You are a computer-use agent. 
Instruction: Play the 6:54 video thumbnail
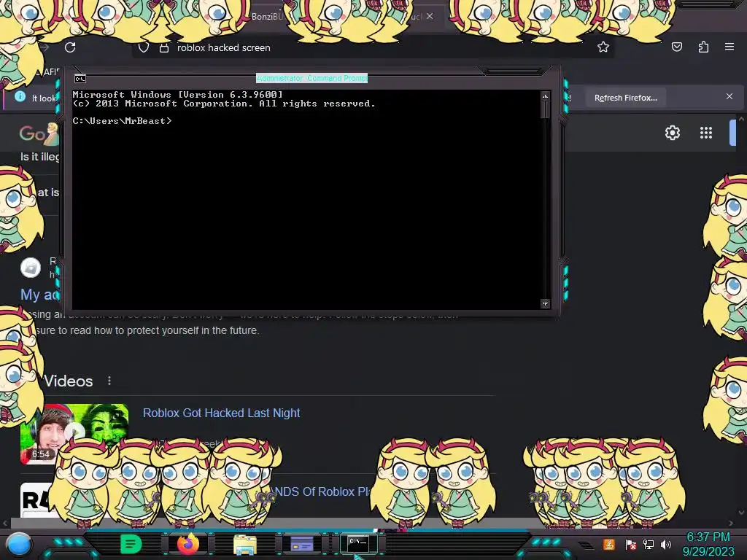[x=74, y=433]
